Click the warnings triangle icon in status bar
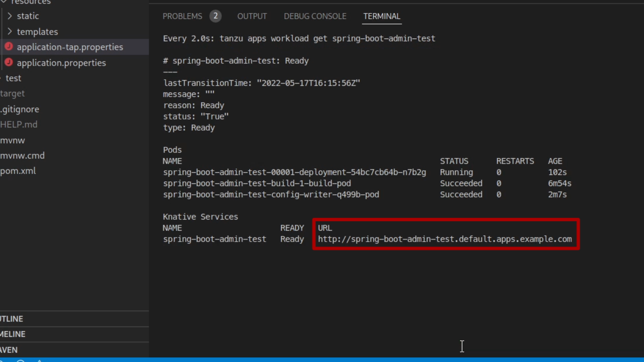Image resolution: width=644 pixels, height=362 pixels. tap(39, 361)
